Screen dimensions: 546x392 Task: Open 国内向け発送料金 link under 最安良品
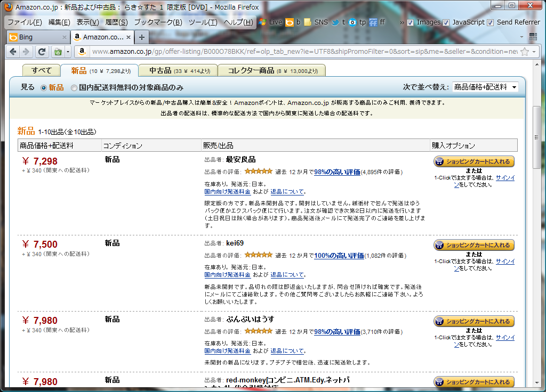pos(227,192)
